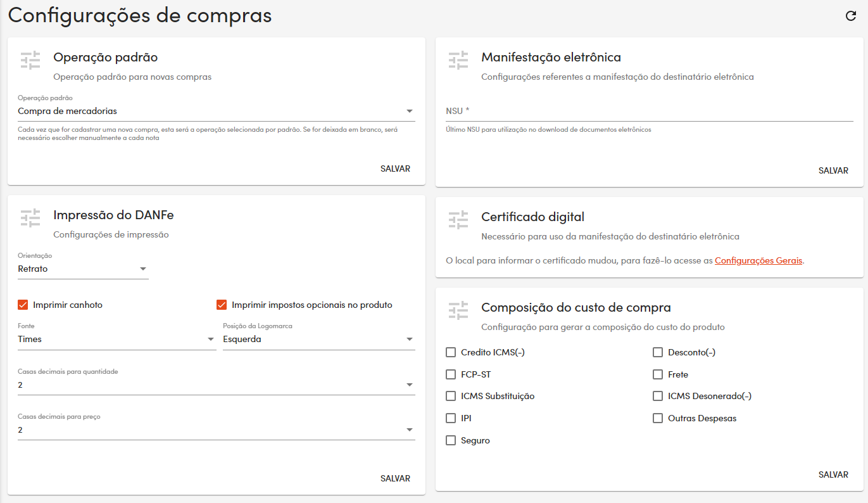Tick the ICMS Substituição checkbox

pyautogui.click(x=451, y=396)
